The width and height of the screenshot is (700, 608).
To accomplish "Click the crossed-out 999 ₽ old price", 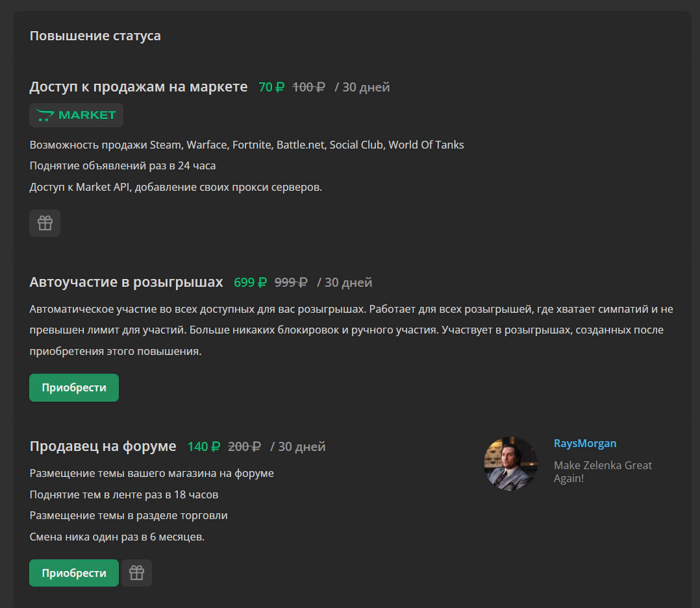I will (x=291, y=282).
